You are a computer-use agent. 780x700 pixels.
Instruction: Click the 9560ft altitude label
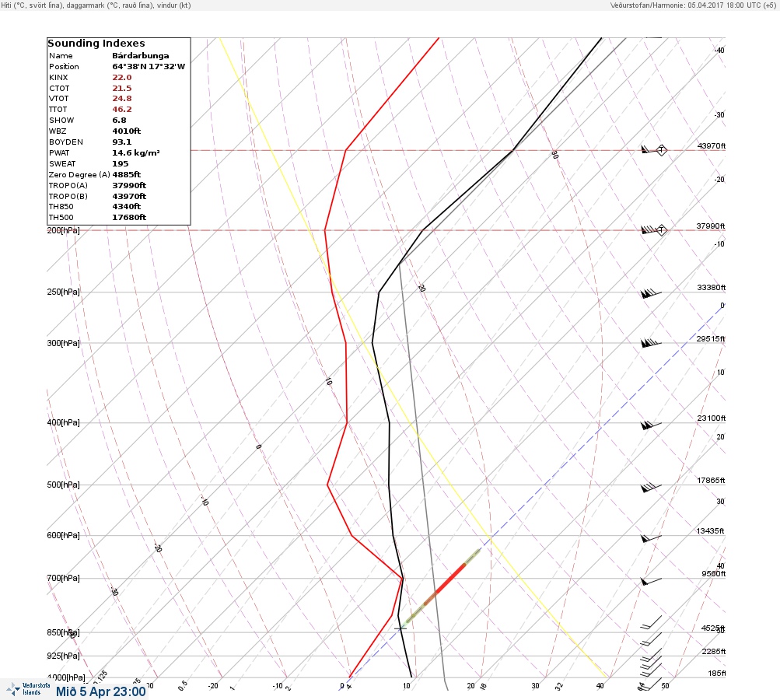tap(713, 574)
